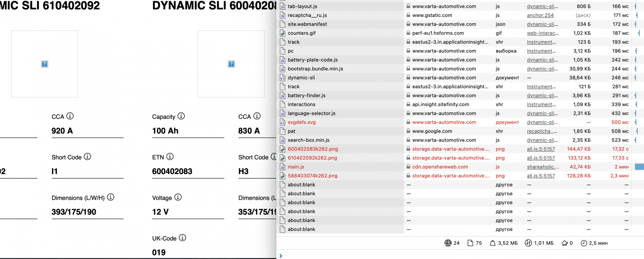Click info icon beside ETN label
Image resolution: width=644 pixels, height=259 pixels.
click(170, 157)
